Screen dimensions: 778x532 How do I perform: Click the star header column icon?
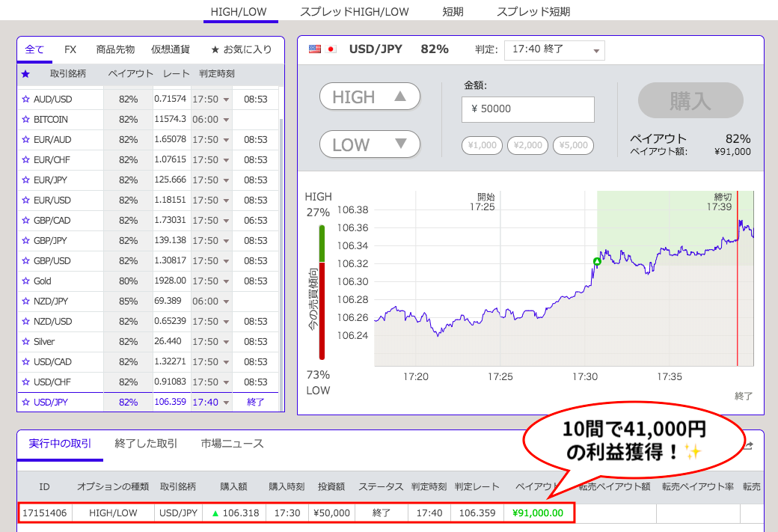click(25, 74)
